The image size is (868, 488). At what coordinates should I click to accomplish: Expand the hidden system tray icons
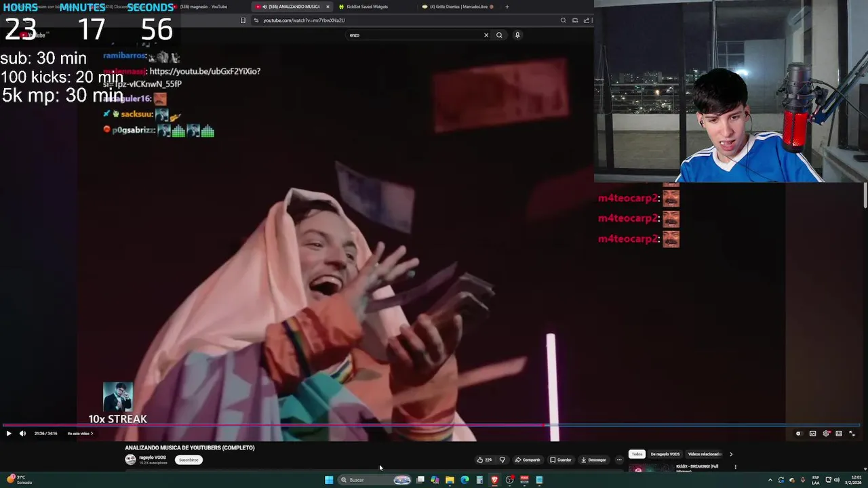coord(770,480)
